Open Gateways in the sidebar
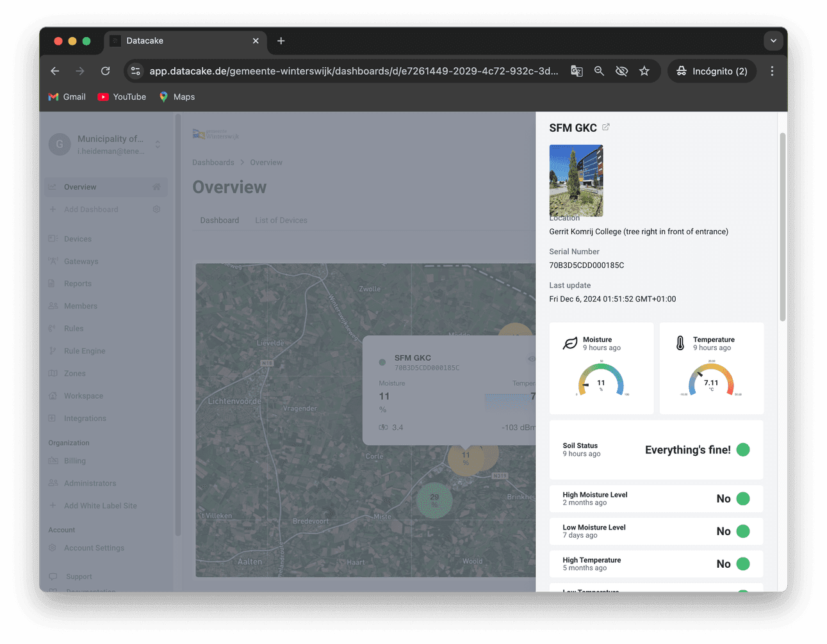Viewport: 827px width, 644px height. [x=81, y=261]
